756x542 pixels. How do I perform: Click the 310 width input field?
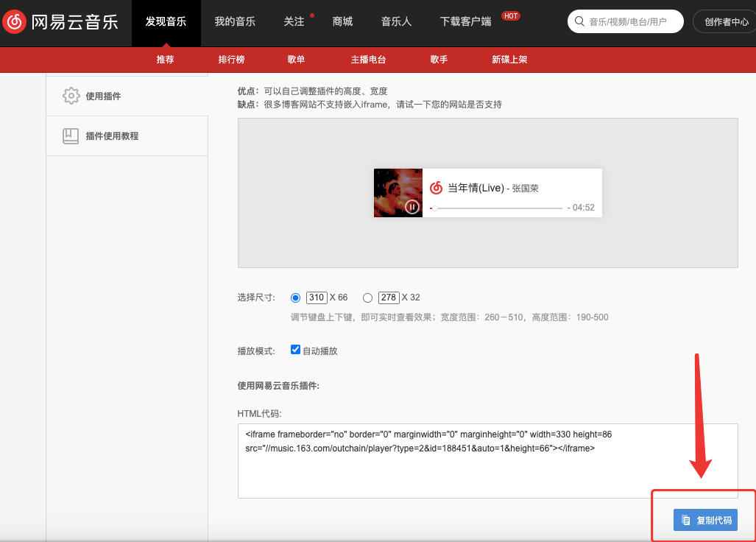click(x=317, y=298)
